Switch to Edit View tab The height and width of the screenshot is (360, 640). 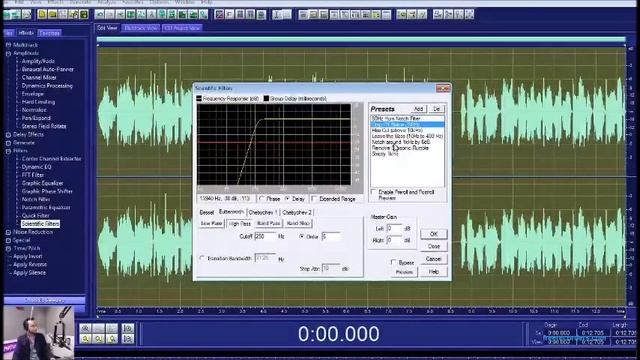pos(107,28)
